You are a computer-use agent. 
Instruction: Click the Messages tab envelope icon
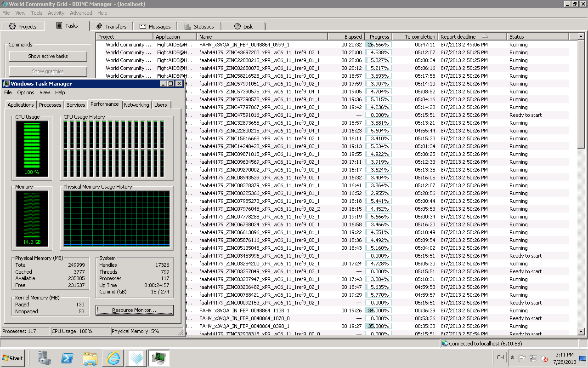143,26
